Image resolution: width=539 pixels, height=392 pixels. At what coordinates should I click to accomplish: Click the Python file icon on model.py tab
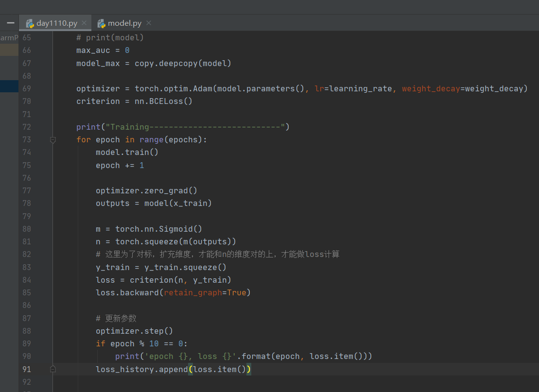point(102,23)
